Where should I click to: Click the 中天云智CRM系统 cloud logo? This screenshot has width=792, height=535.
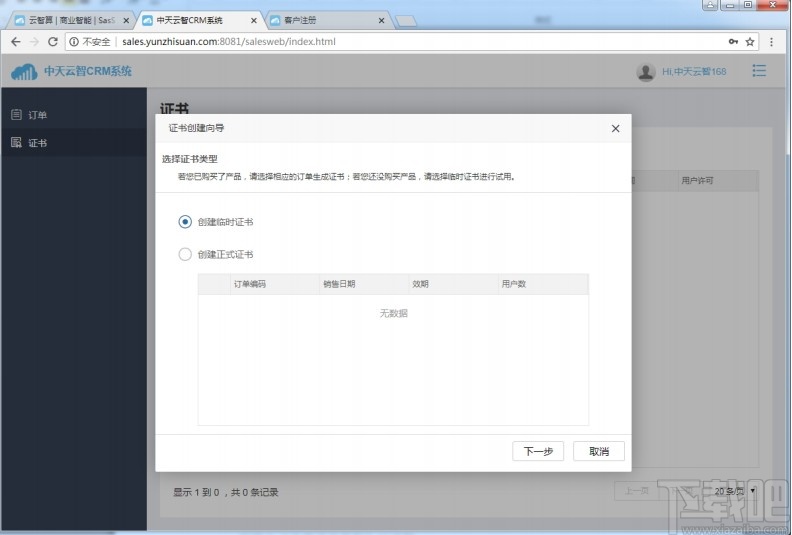(x=24, y=72)
